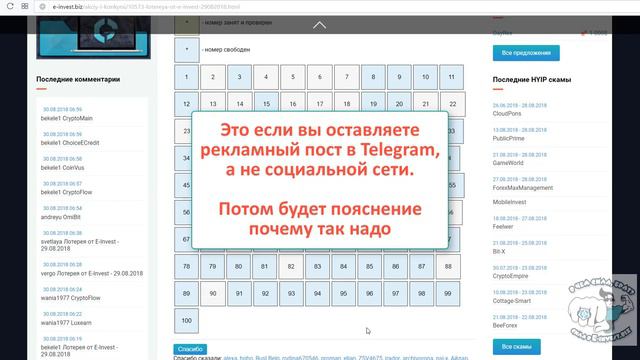
Task: Choose number 81 cell
Action: [264, 267]
